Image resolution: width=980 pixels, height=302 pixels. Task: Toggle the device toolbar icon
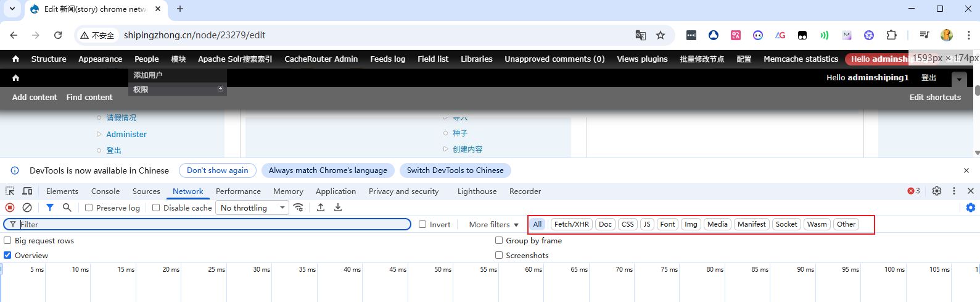click(27, 191)
